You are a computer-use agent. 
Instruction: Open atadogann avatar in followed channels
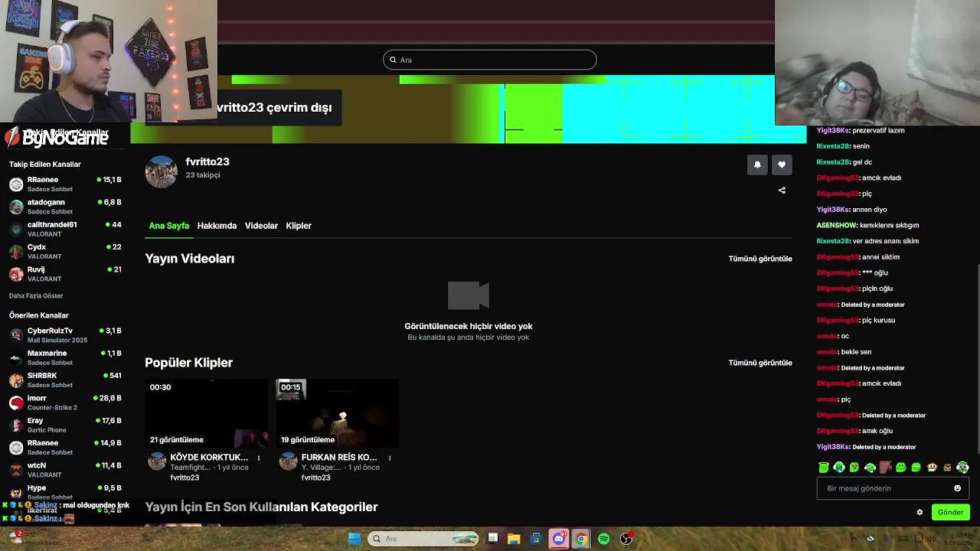16,207
